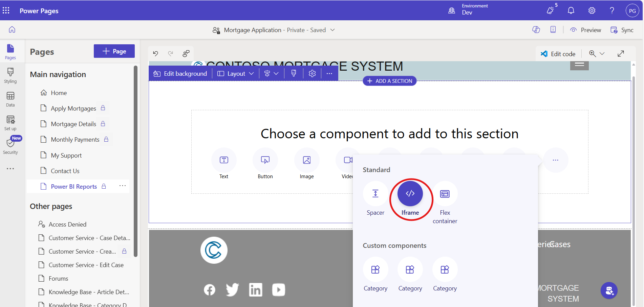Insert a Flex container component
644x307 pixels.
point(445,194)
